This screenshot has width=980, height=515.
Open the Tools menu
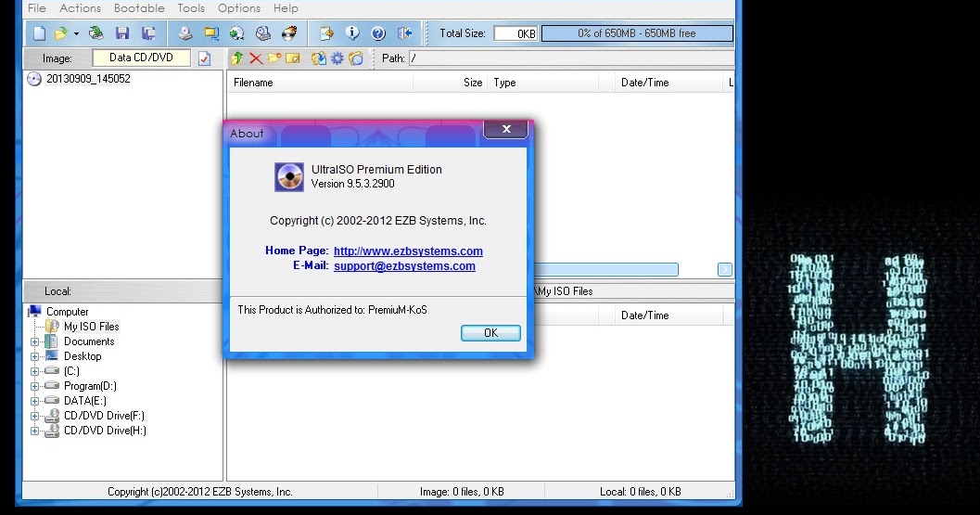tap(191, 8)
